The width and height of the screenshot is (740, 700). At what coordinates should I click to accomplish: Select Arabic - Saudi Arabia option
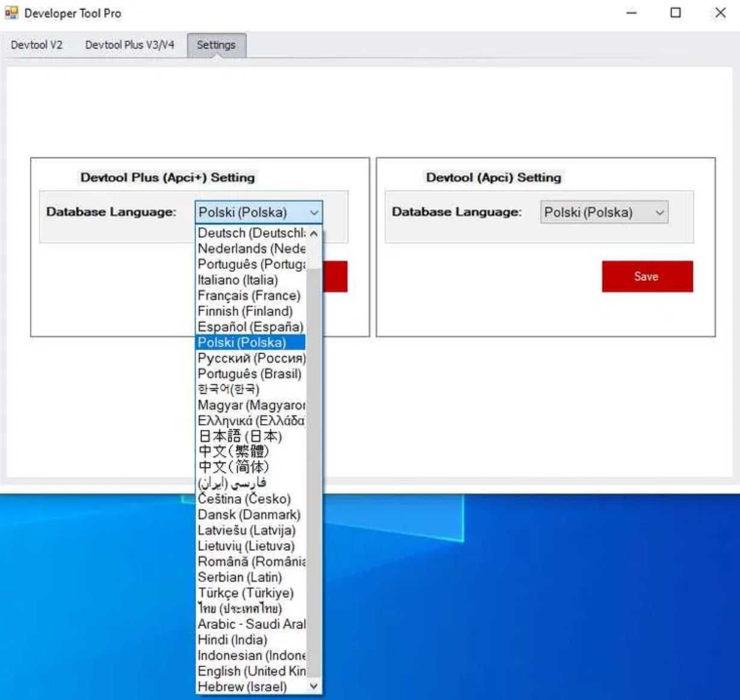tap(251, 624)
